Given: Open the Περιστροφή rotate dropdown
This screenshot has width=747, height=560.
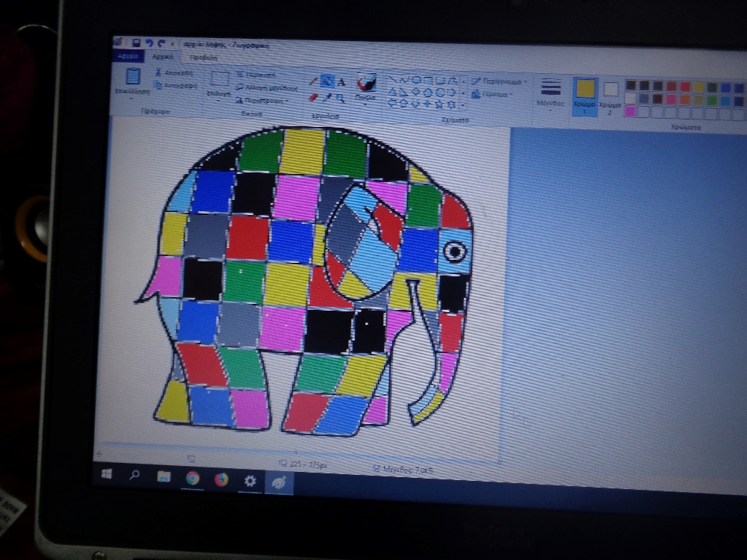Looking at the screenshot, I should click(262, 101).
